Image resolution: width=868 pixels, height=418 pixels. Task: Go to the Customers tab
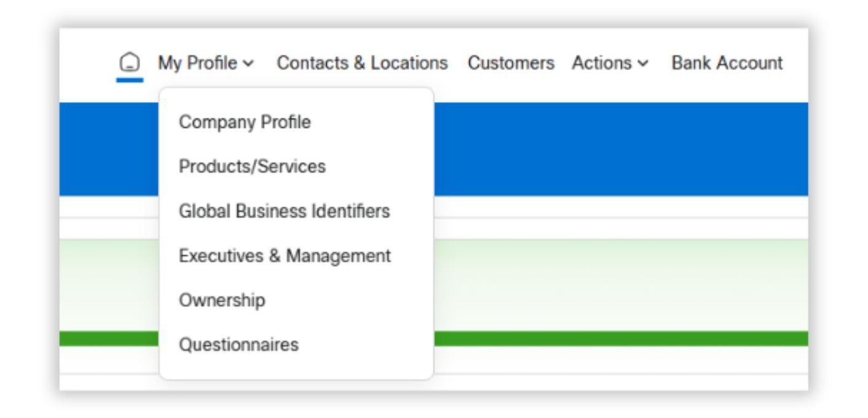point(511,63)
